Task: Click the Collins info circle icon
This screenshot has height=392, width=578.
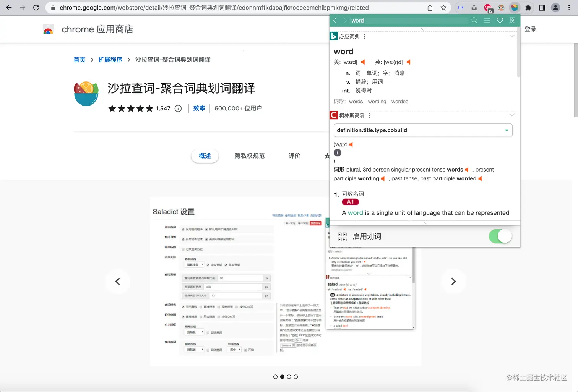Action: point(338,152)
